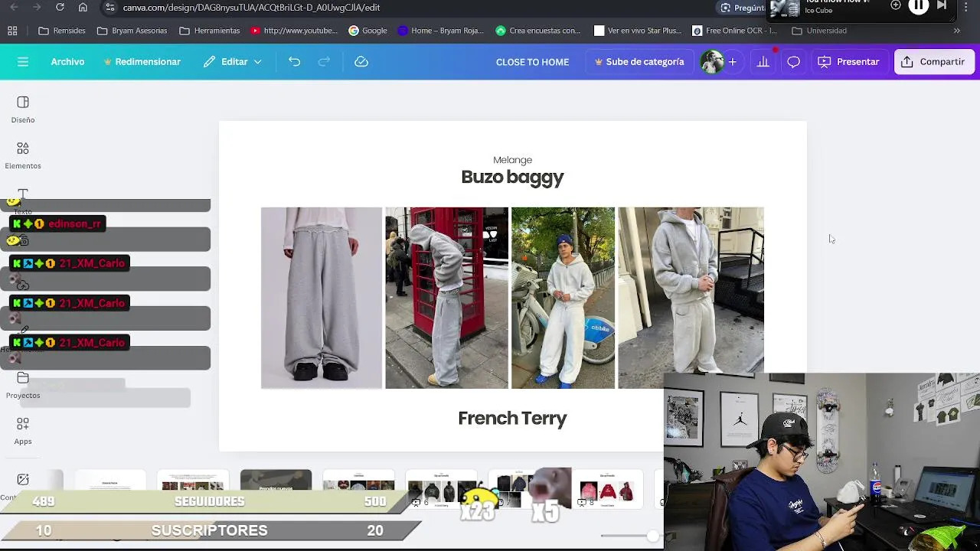This screenshot has width=980, height=551.
Task: Open page thumbnail numbered 6
Action: [441, 489]
